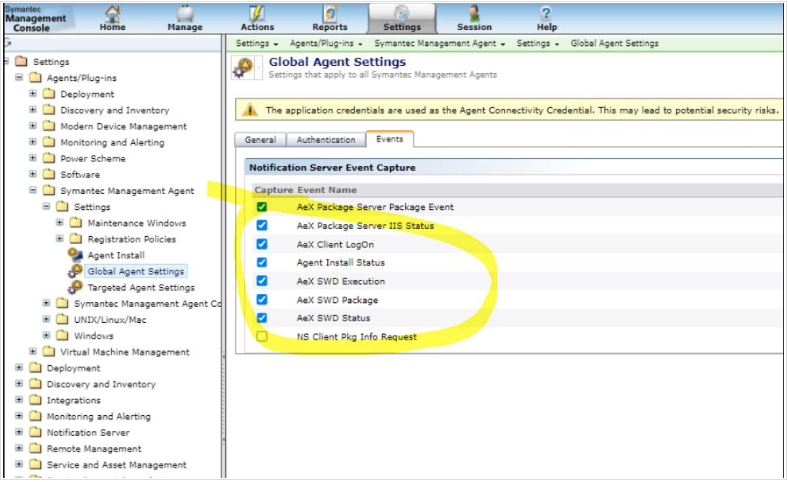Click the Session user icon
Image resolution: width=788 pixels, height=482 pixels.
point(474,13)
